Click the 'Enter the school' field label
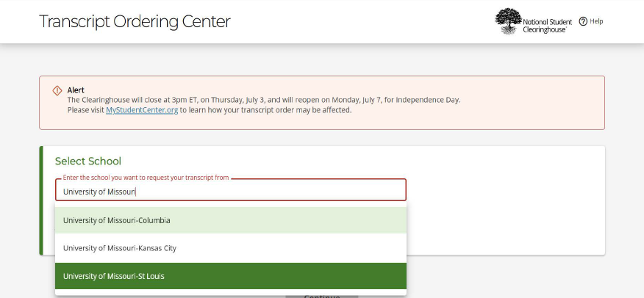 (146, 178)
